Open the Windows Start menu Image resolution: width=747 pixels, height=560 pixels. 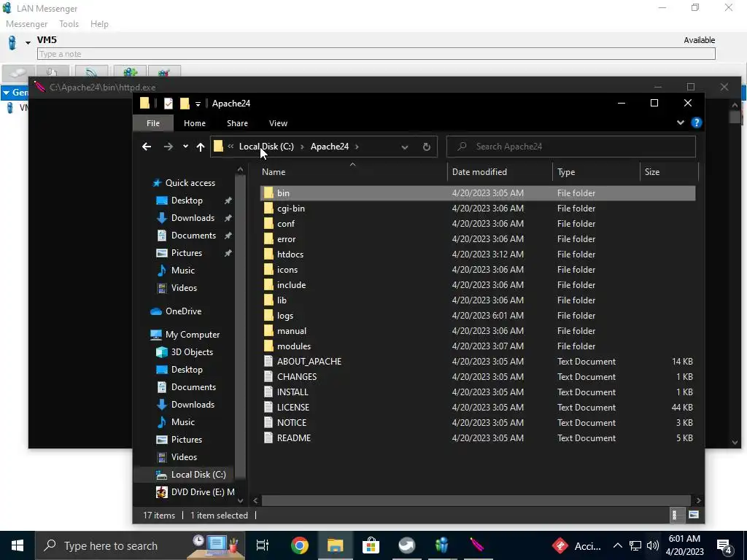(18, 545)
